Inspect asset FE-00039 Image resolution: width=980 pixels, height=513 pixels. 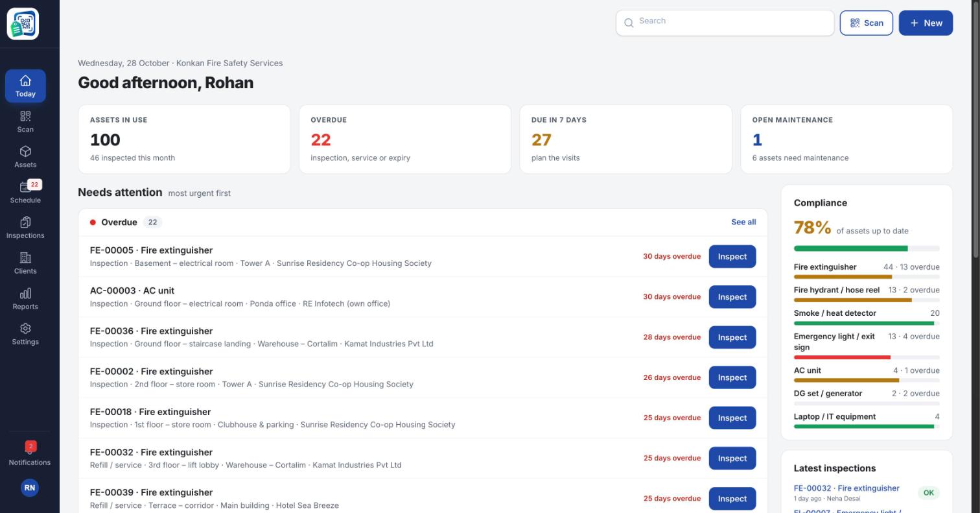(x=732, y=499)
